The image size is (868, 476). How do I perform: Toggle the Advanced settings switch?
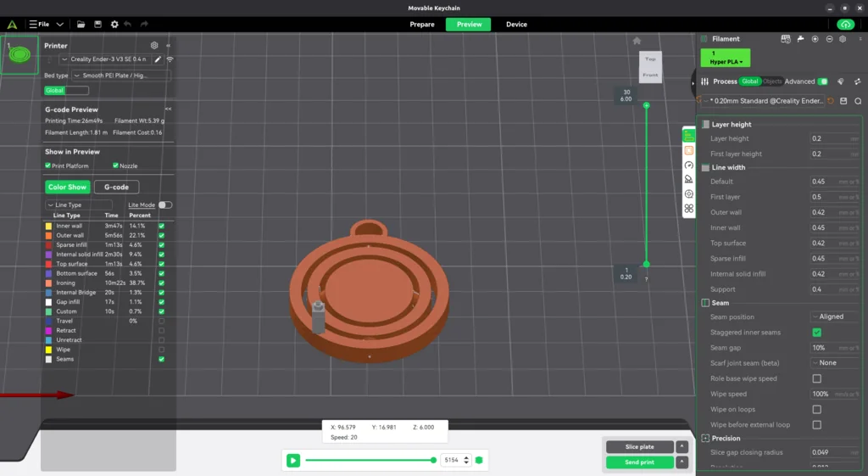(x=822, y=81)
